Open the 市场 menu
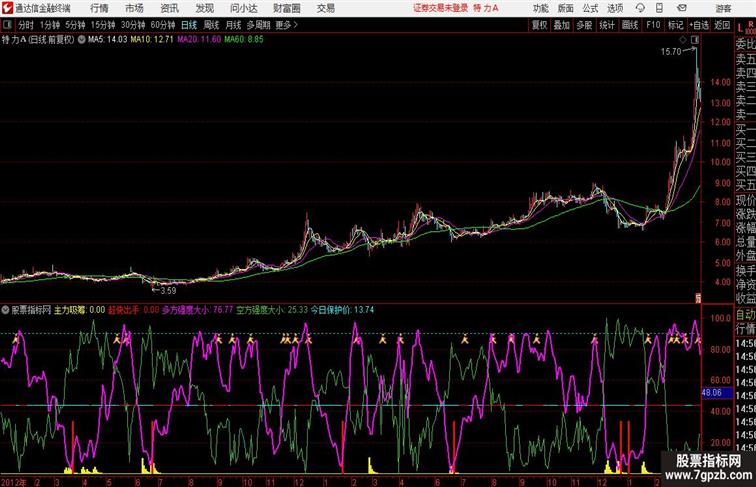The image size is (756, 487). [134, 8]
